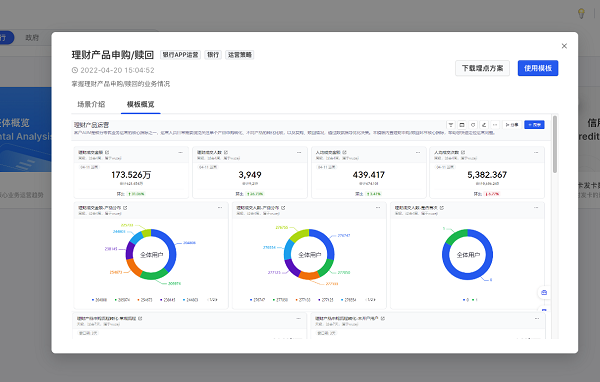Viewport: 600px width, 382px height.
Task: Click open-link icon on lower left trend card title
Action: (x=140, y=318)
